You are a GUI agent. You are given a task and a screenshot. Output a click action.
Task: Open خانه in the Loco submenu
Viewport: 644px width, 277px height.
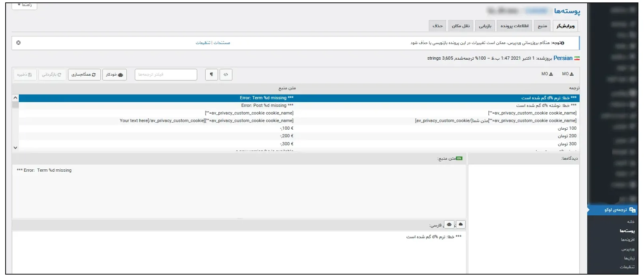[x=630, y=222]
